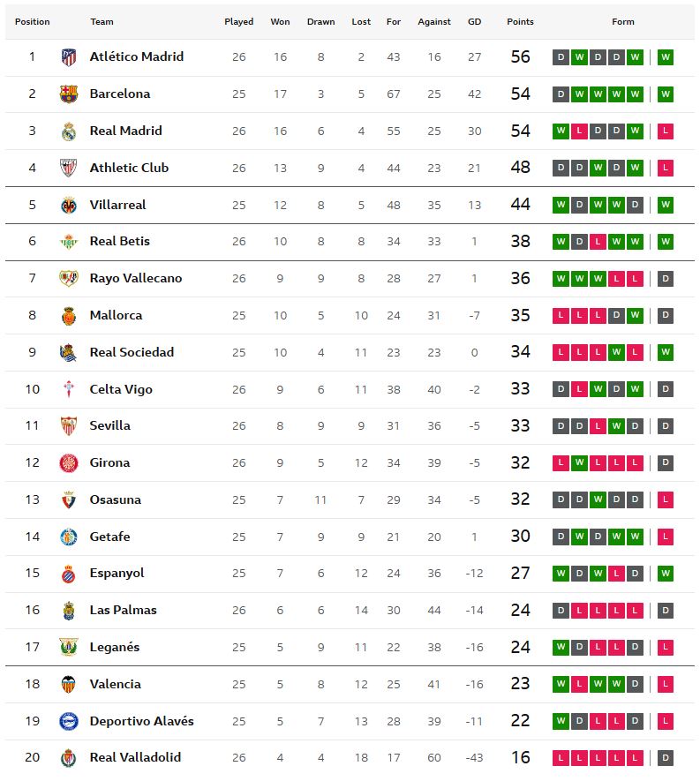Click the Form column header
700x781 pixels.
622,22
